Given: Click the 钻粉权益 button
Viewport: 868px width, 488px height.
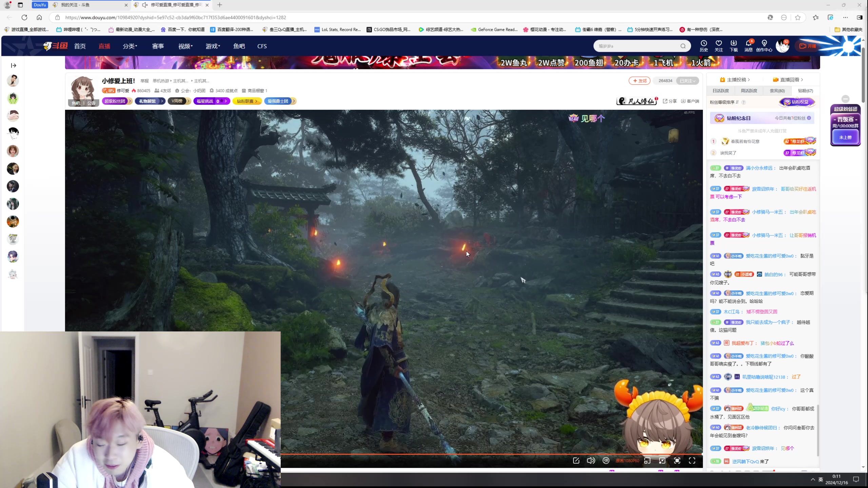Looking at the screenshot, I should (797, 102).
